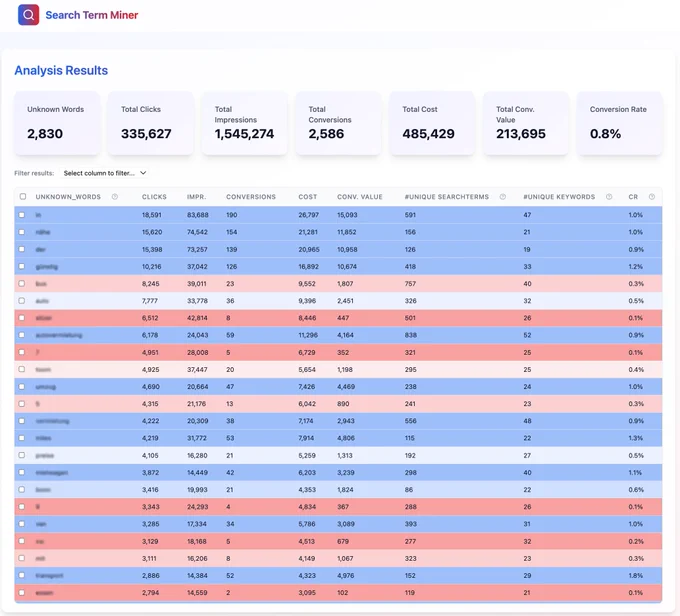The width and height of the screenshot is (680, 616).
Task: Check the row with 2,794 clicks
Action: (x=22, y=593)
